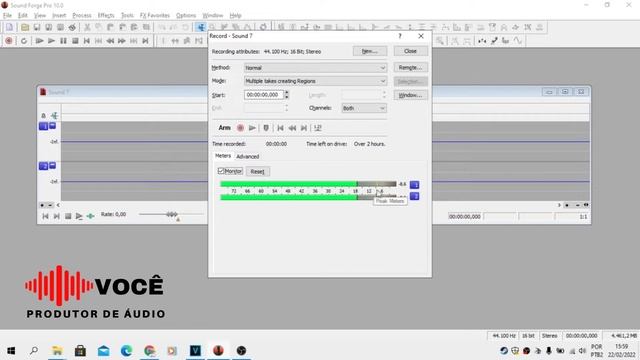Click the green scrub icon in Sound 7 window
Viewport: 640px width, 360px height.
point(90,216)
